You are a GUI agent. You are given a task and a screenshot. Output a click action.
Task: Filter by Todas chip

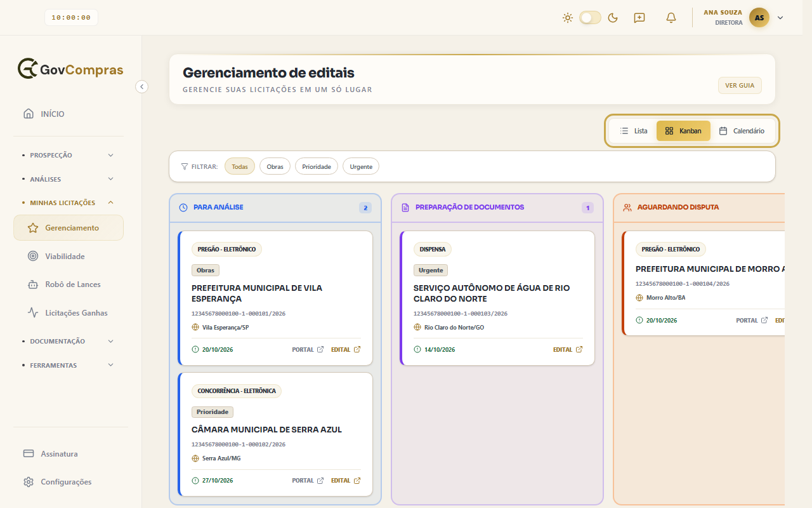[x=240, y=166]
